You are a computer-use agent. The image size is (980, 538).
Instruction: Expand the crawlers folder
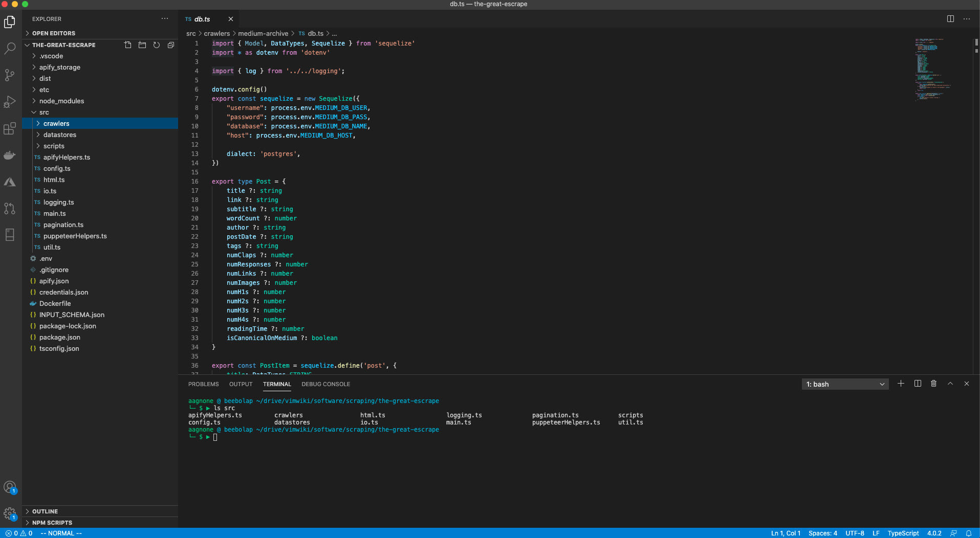100,124
